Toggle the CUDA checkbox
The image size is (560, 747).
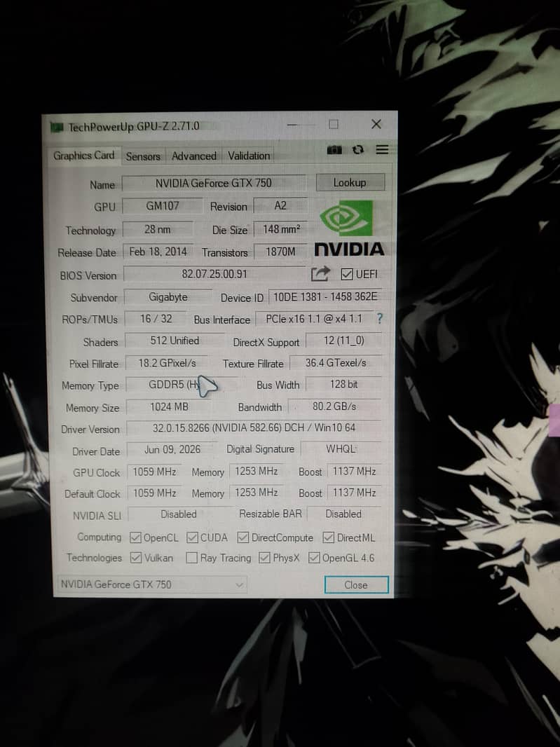[192, 538]
